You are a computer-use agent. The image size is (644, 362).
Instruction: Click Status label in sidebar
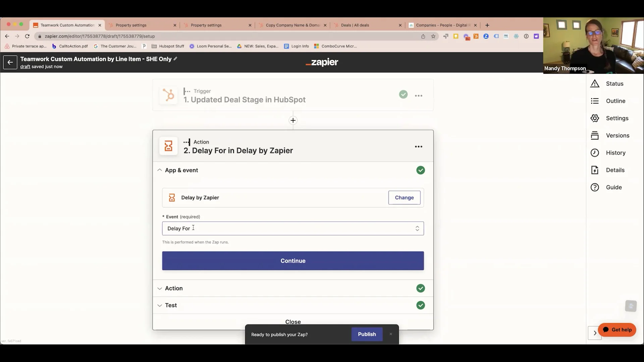[614, 84]
